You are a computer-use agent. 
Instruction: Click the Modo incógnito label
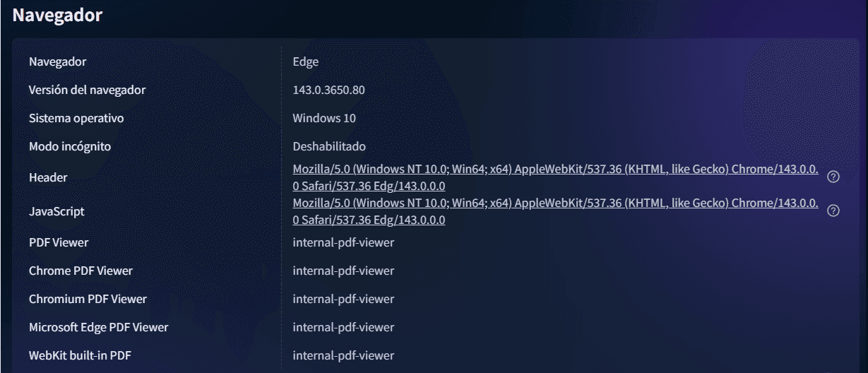(x=70, y=146)
